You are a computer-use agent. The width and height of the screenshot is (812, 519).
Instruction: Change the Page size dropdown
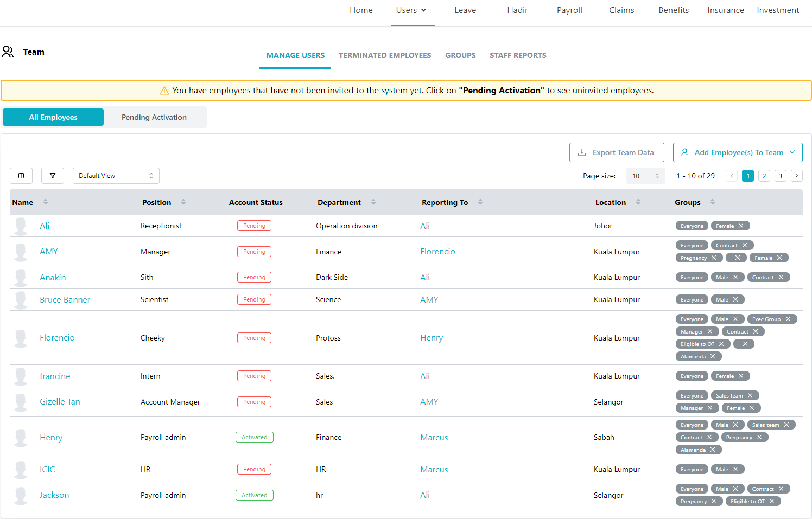[645, 176]
